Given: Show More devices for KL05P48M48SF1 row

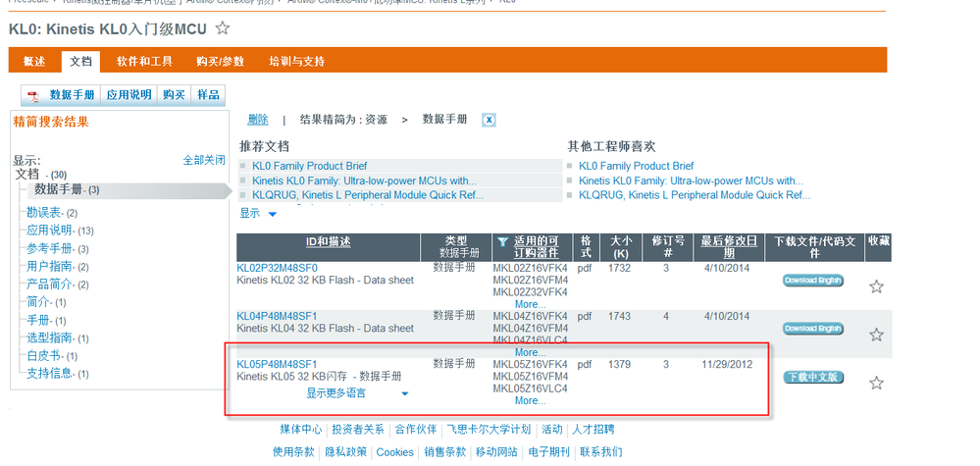Looking at the screenshot, I should tap(530, 400).
